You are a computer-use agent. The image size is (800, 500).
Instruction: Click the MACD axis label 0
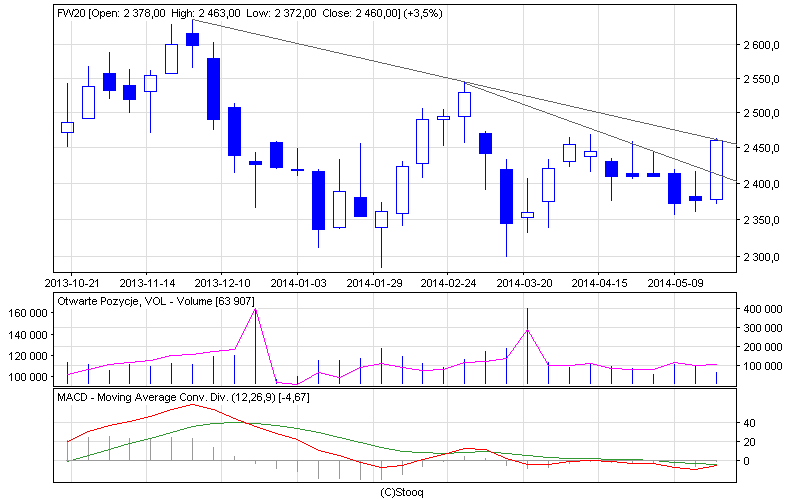(746, 461)
